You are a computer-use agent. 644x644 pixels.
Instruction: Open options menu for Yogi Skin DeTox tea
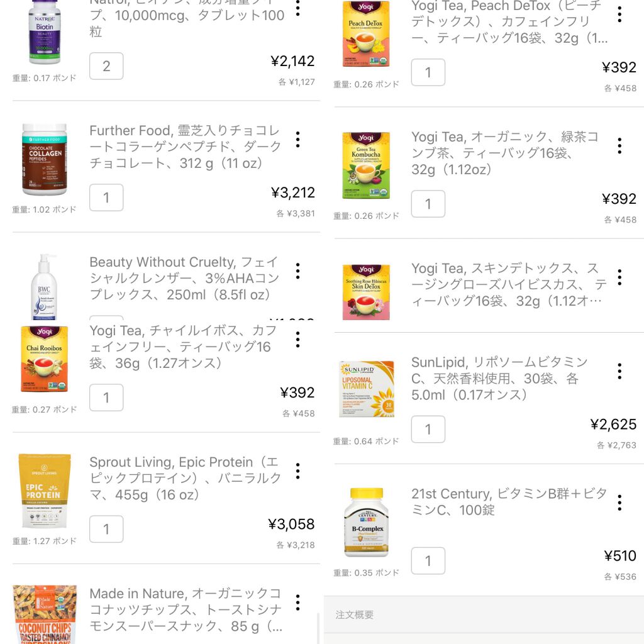click(x=619, y=277)
